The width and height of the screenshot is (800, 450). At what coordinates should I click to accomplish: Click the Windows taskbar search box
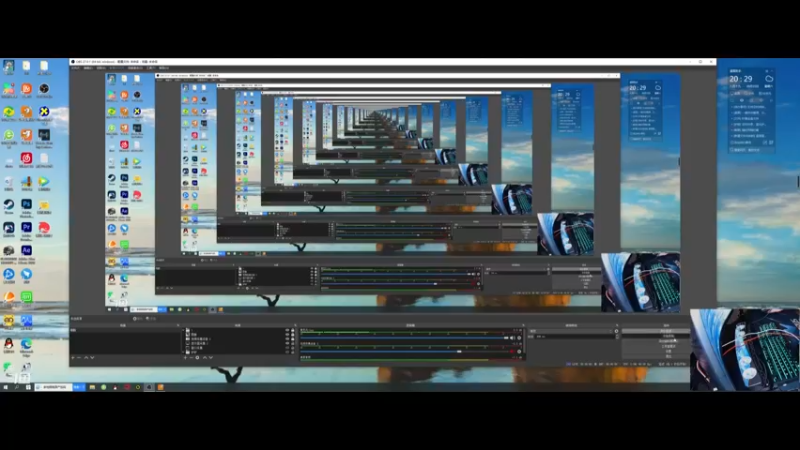[54, 387]
